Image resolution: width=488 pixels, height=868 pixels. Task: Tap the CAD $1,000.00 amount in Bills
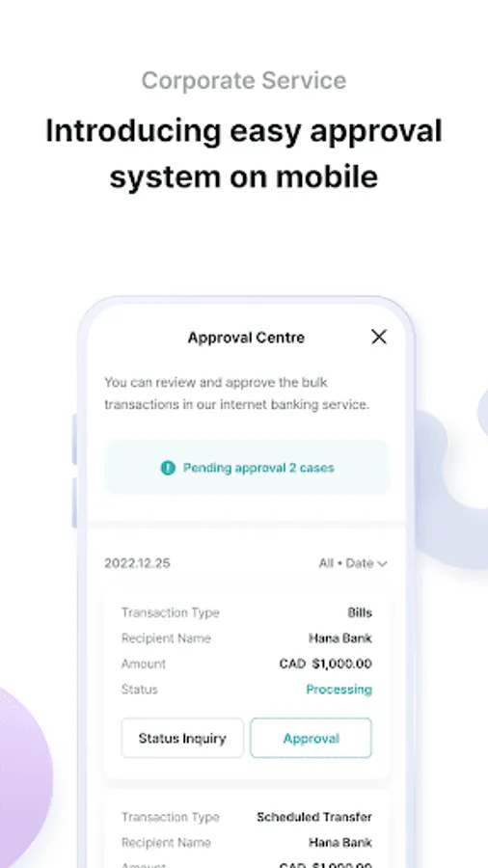click(x=325, y=664)
